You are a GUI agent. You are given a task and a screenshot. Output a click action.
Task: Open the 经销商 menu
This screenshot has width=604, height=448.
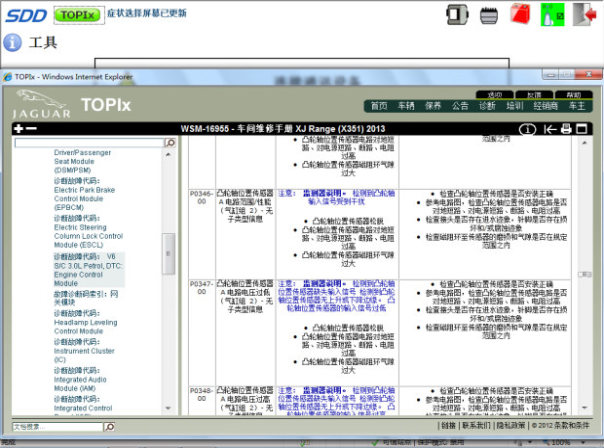(545, 106)
